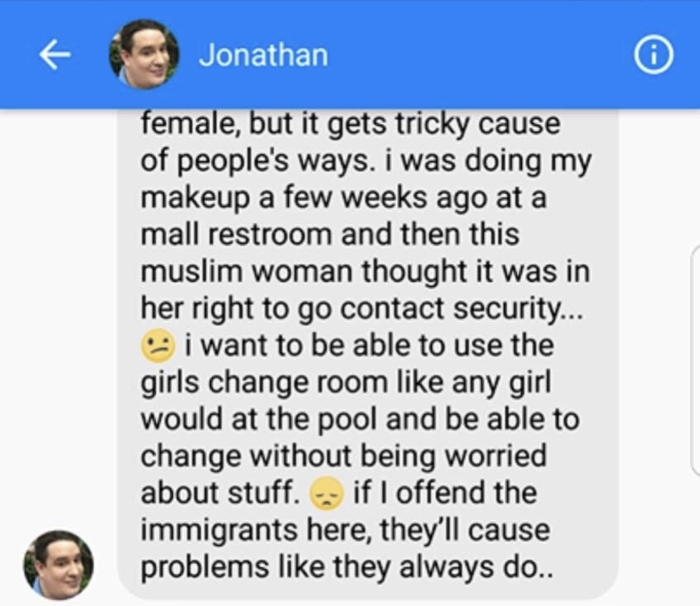Tap the line 'girls change room like any girl'
Viewport: 700px width, 606px height.
pos(346,383)
